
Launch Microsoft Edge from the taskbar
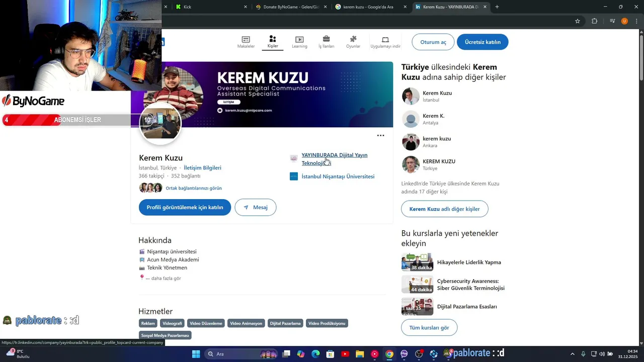click(x=315, y=354)
